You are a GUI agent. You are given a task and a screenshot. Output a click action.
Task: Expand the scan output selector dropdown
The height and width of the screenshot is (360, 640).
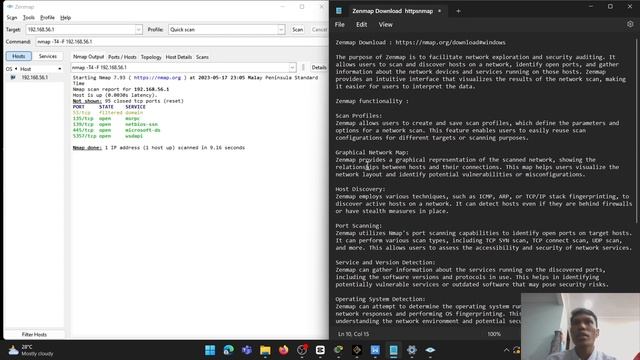tap(292, 67)
